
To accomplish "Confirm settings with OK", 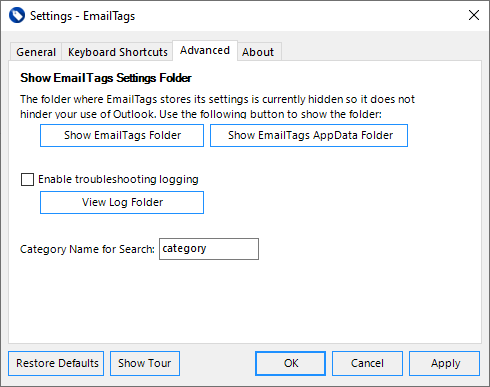I will coord(291,363).
